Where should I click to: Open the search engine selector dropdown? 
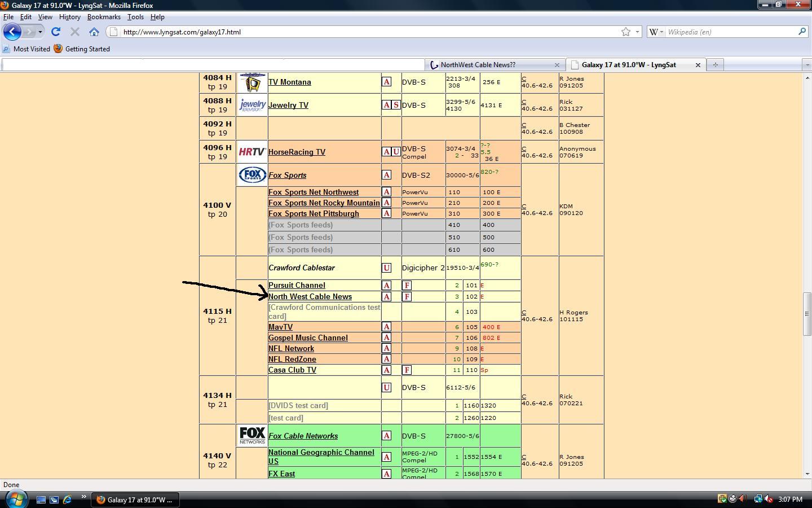(656, 32)
